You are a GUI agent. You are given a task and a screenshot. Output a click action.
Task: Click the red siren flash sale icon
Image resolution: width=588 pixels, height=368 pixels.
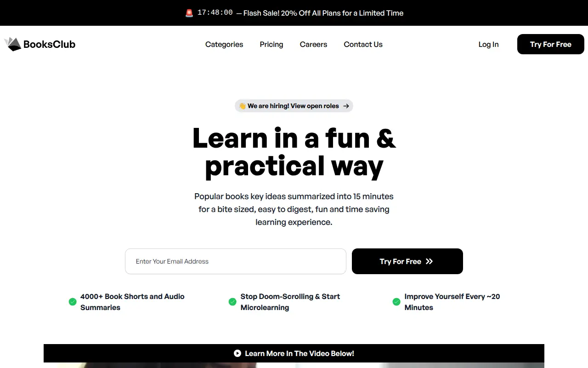[x=189, y=13]
